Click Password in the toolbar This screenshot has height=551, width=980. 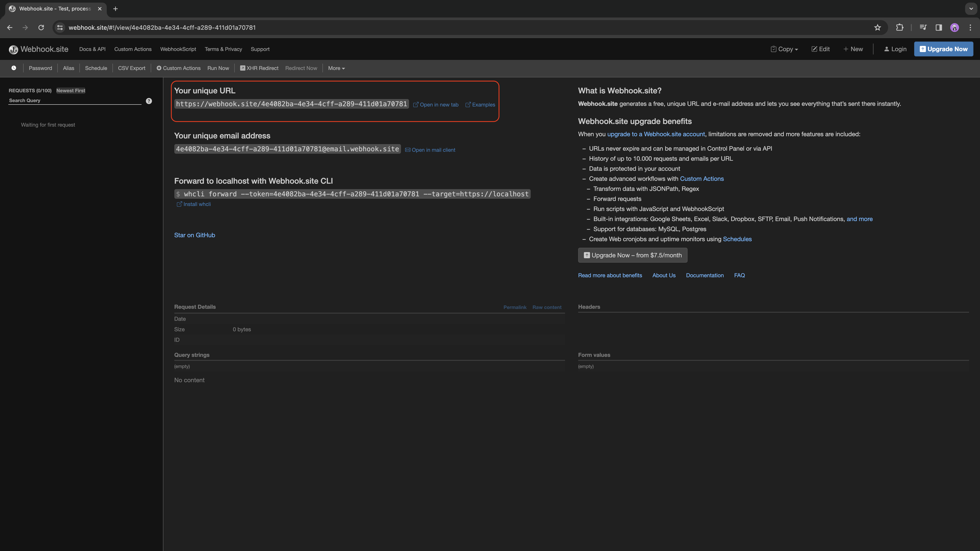click(x=40, y=68)
